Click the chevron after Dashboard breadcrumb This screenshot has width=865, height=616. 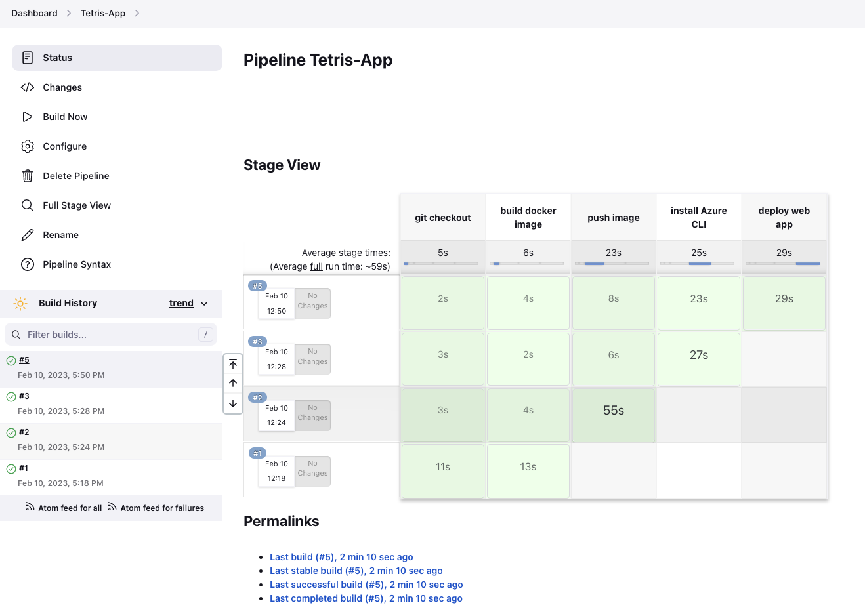pos(68,13)
